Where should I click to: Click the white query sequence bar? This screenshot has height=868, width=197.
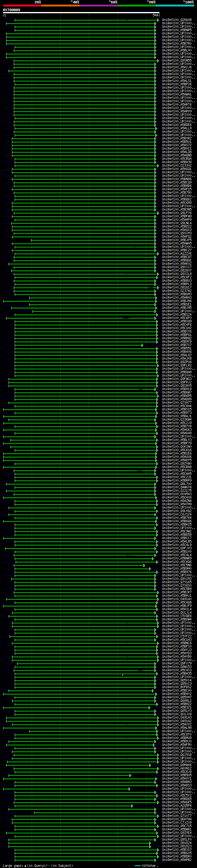pyautogui.click(x=81, y=12)
